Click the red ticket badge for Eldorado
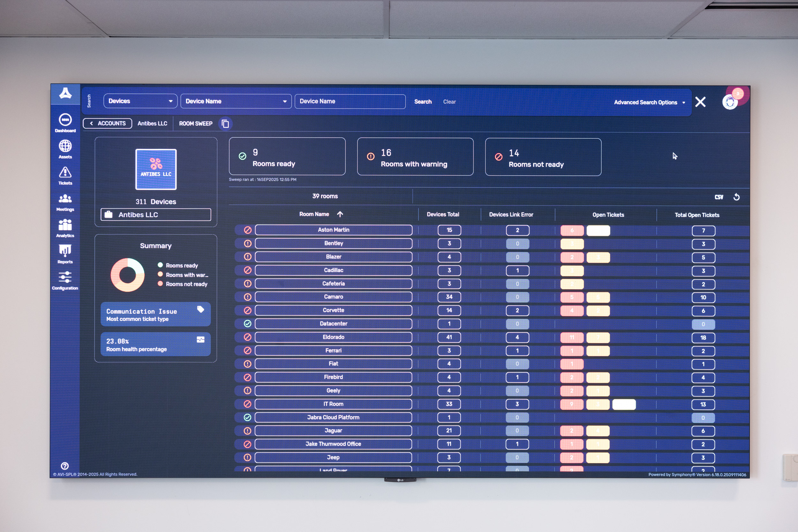 [x=572, y=338]
